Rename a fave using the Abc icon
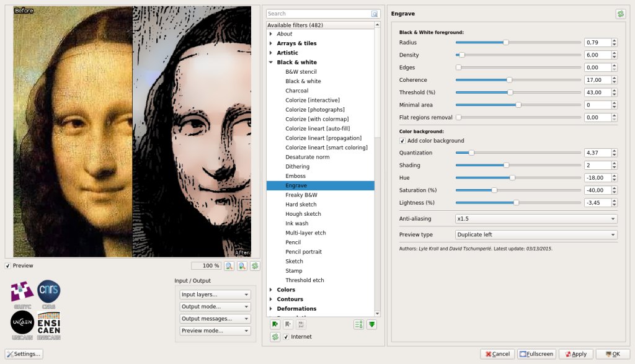Screen dimensions: 635x364 click(x=301, y=324)
